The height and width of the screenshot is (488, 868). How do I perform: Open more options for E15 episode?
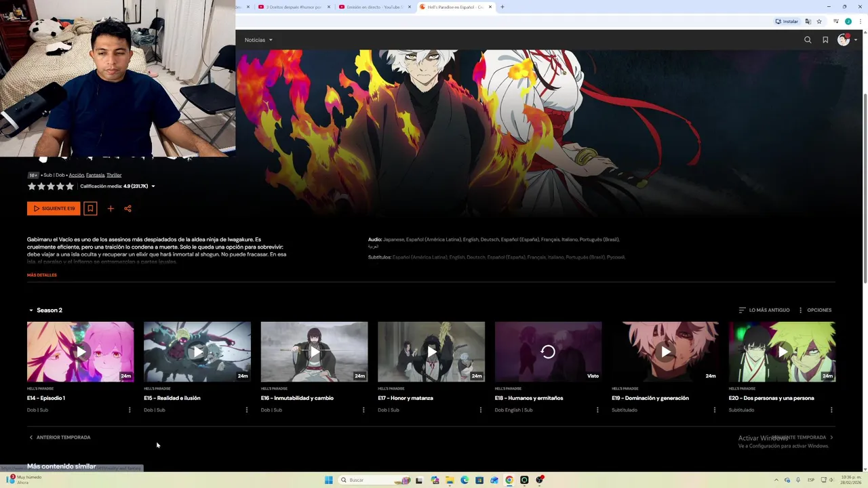[x=246, y=410]
